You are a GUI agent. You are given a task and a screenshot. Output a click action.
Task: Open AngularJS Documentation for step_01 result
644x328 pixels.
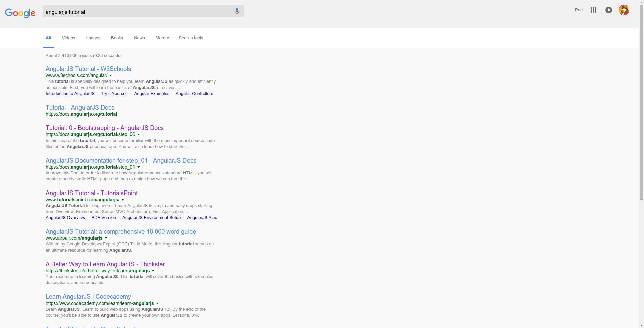(x=121, y=161)
